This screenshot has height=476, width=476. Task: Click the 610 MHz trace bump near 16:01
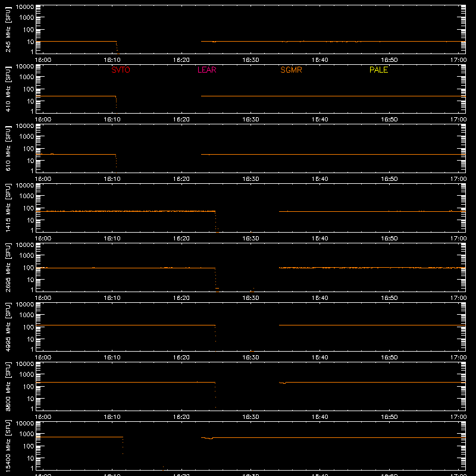click(x=52, y=154)
